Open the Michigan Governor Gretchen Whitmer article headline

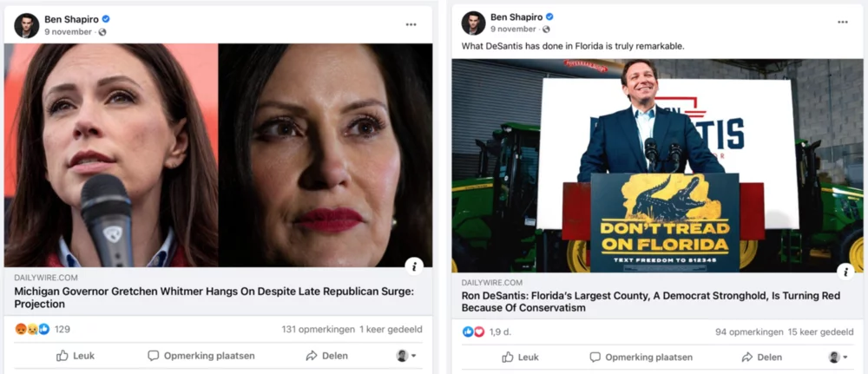click(x=214, y=298)
